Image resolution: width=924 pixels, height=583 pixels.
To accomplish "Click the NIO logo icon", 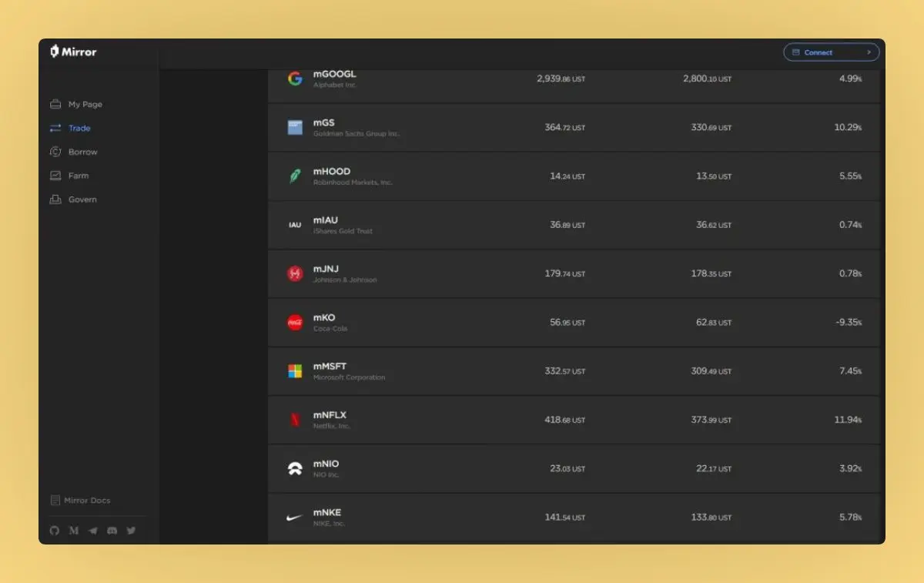I will point(295,469).
